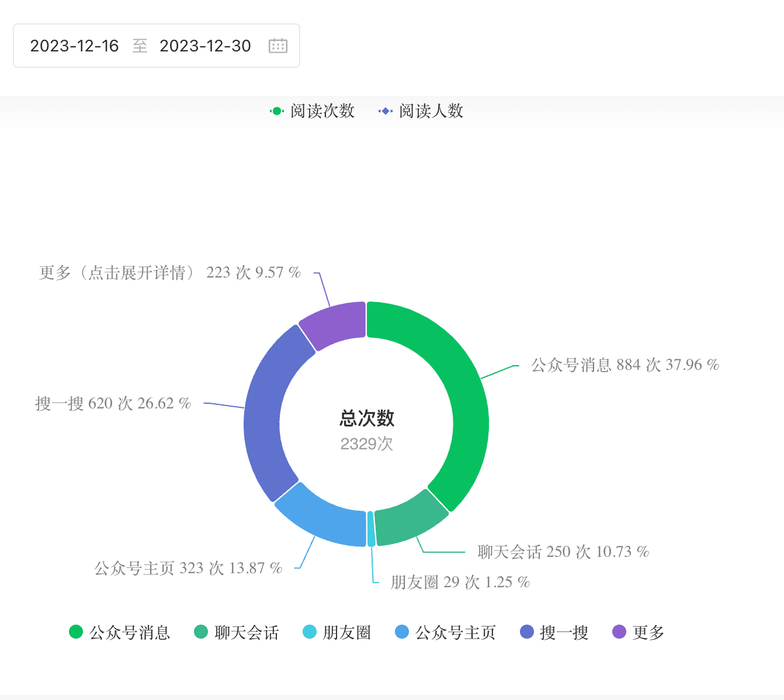Click label 聊天会话 250 次 10.73 %

click(563, 552)
